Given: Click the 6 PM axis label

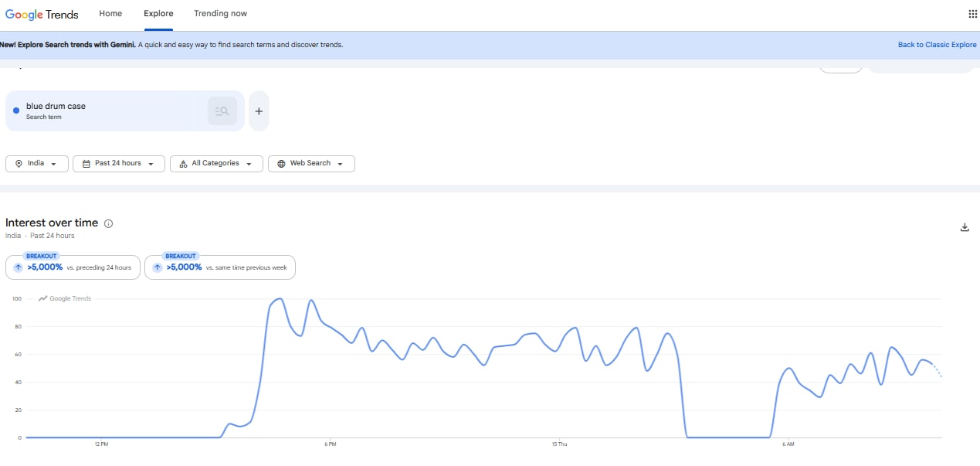Looking at the screenshot, I should [x=330, y=444].
